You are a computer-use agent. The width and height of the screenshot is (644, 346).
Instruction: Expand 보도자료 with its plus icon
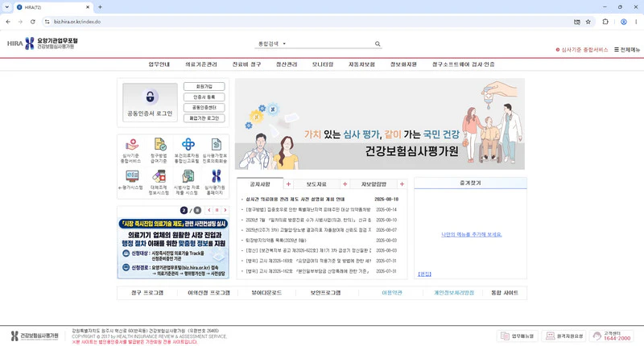click(x=345, y=184)
